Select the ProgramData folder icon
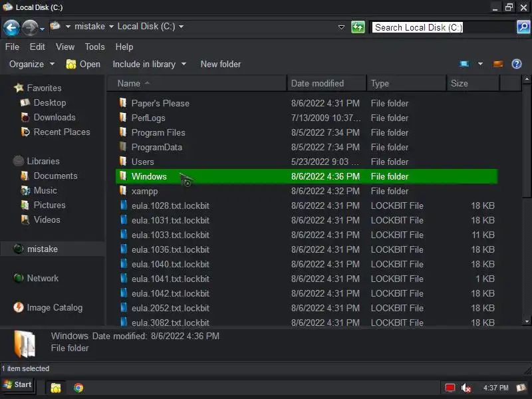Viewport: 532px width, 399px height. [x=123, y=146]
